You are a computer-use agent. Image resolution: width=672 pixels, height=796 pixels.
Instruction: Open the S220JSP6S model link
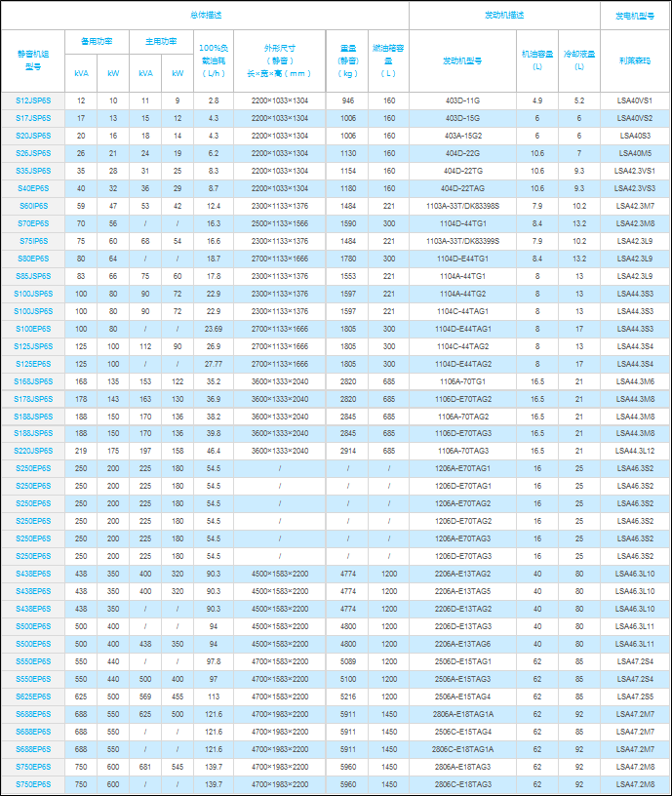click(34, 452)
